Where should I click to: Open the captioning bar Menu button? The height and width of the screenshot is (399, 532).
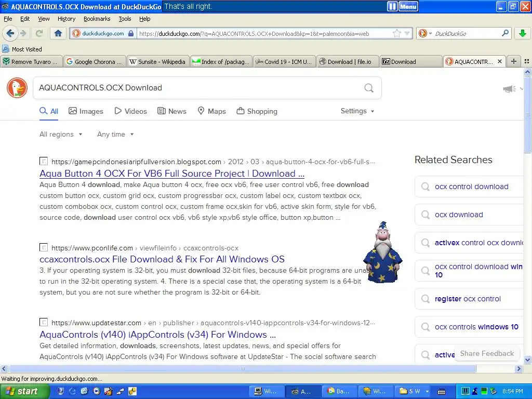(x=408, y=6)
